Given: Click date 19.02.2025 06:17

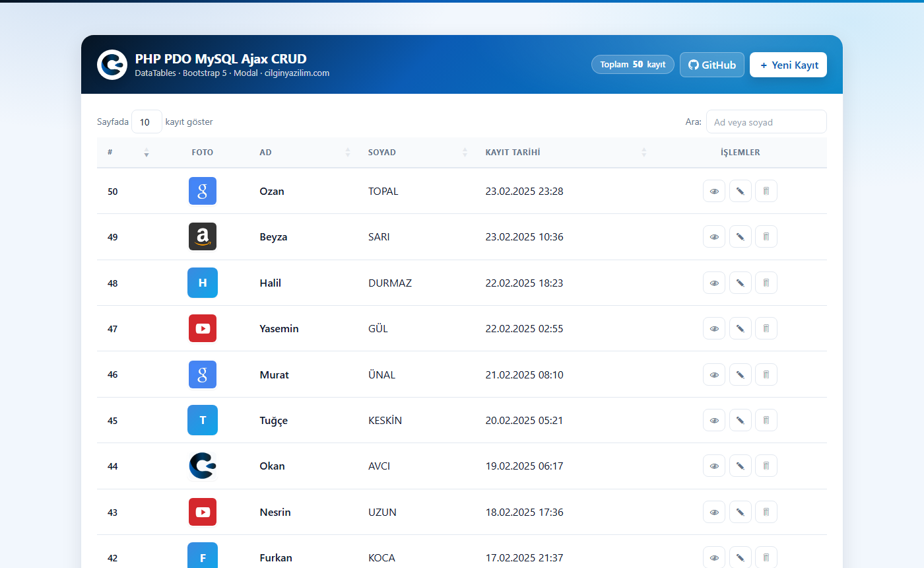Looking at the screenshot, I should click(524, 466).
